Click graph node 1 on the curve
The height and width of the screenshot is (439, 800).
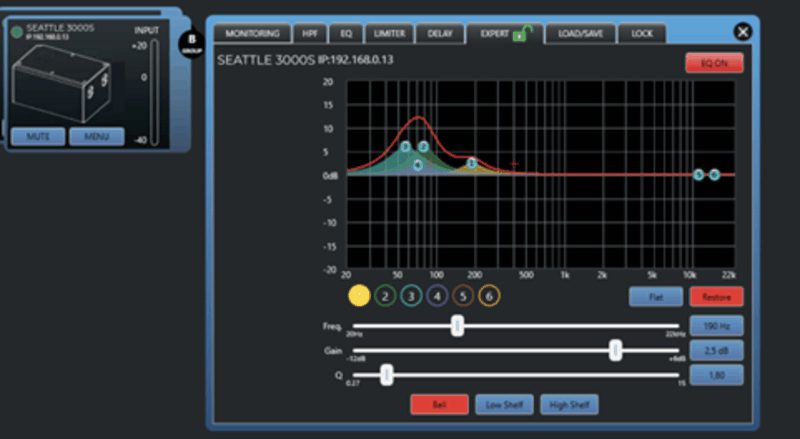click(x=472, y=163)
